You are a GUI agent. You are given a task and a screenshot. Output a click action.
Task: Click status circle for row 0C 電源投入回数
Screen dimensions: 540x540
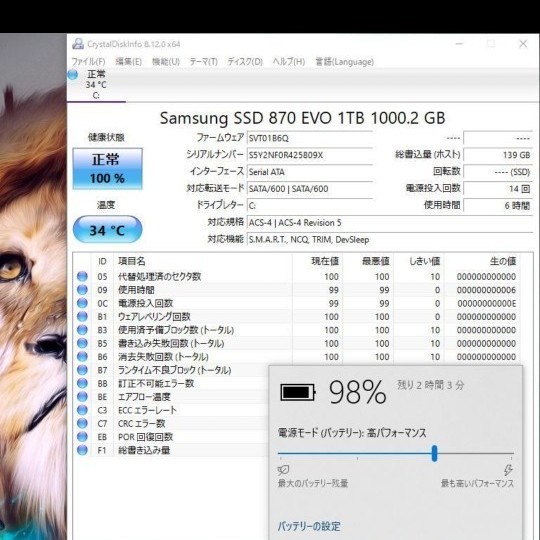click(82, 303)
